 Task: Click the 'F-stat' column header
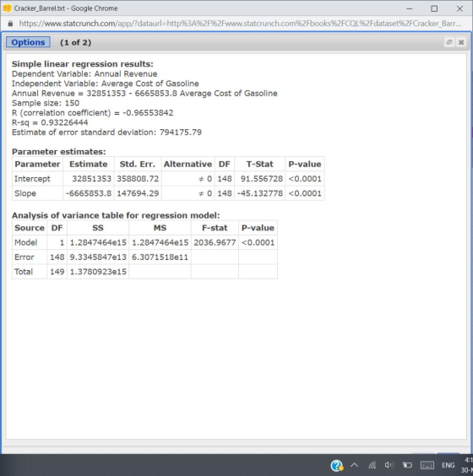click(215, 228)
